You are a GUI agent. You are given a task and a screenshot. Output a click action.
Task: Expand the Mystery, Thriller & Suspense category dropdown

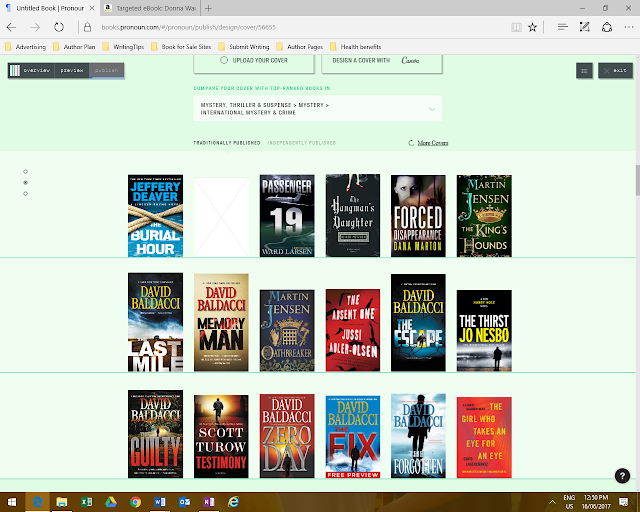pos(318,109)
